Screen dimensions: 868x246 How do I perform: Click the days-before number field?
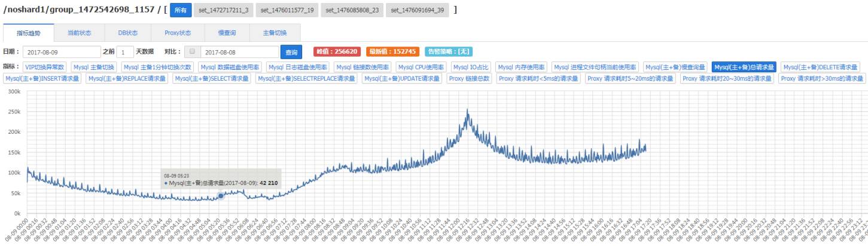point(125,52)
